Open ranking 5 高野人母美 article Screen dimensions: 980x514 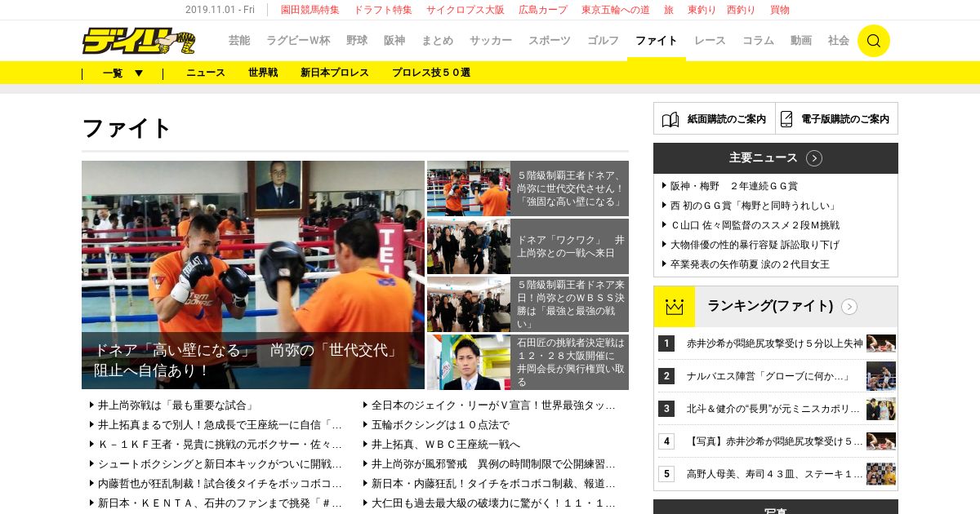coord(774,474)
